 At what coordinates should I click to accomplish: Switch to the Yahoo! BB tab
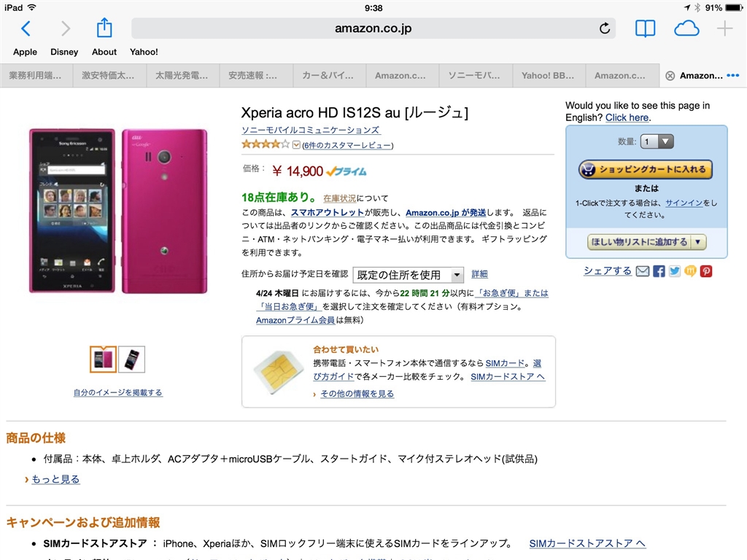point(547,76)
